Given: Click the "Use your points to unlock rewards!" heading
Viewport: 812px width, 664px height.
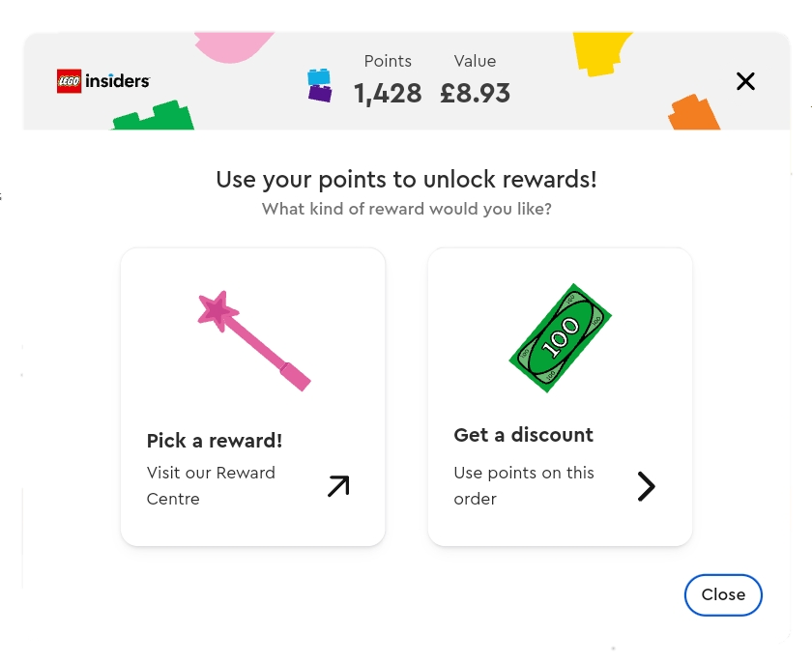Looking at the screenshot, I should (406, 180).
